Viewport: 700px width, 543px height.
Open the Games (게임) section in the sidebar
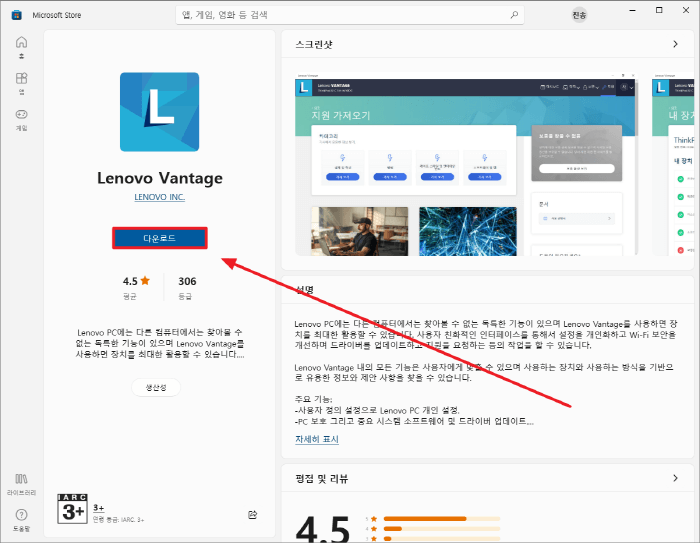(x=21, y=120)
